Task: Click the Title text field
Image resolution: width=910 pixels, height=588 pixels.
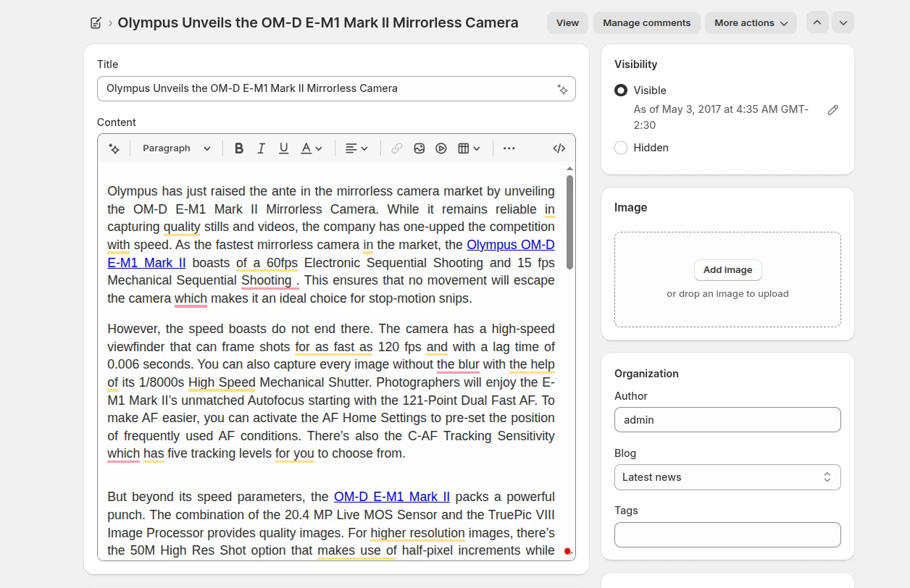Action: point(336,88)
